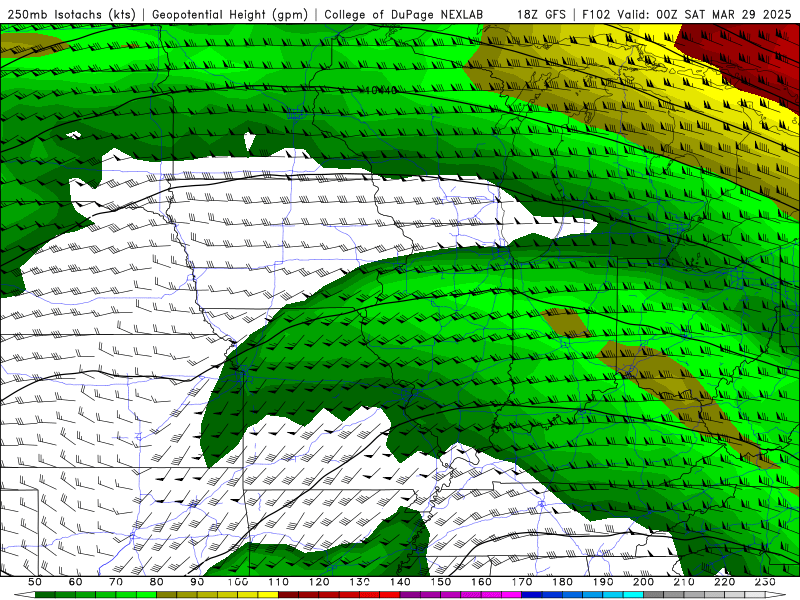Image resolution: width=800 pixels, height=600 pixels.
Task: Select the cyan swatch just before 200
Action: 633,594
